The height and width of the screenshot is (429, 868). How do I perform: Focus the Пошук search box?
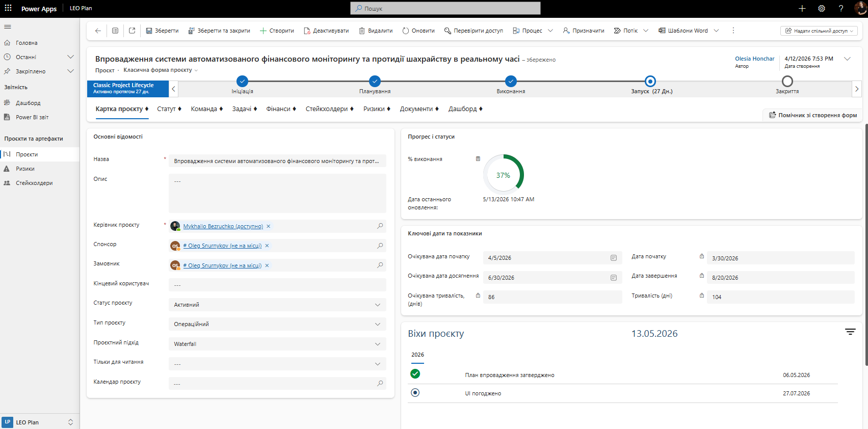[445, 8]
